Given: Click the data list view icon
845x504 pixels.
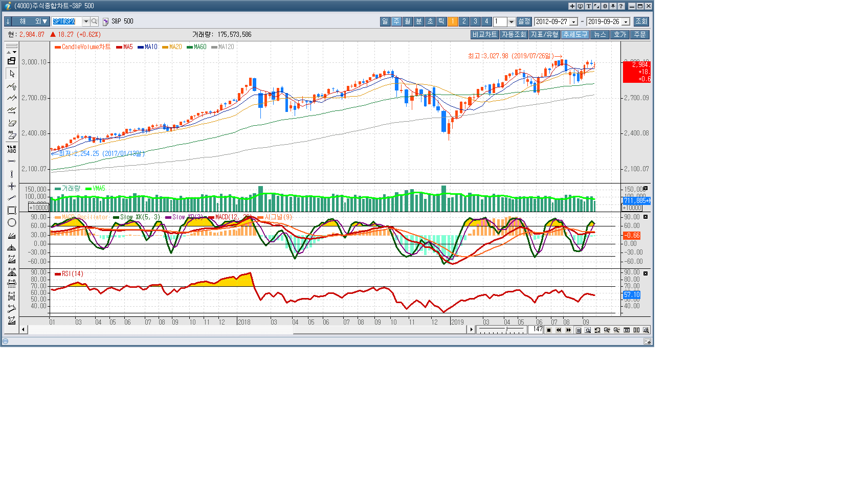Looking at the screenshot, I should 578,330.
